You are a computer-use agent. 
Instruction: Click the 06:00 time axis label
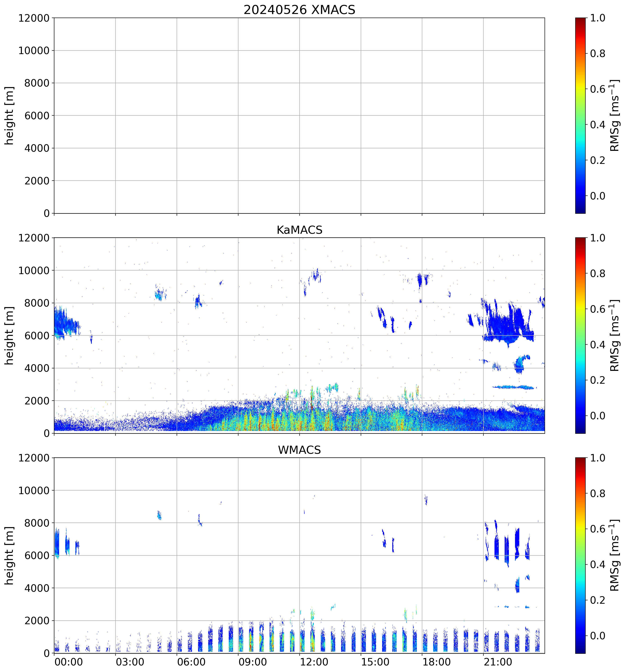[x=191, y=662]
